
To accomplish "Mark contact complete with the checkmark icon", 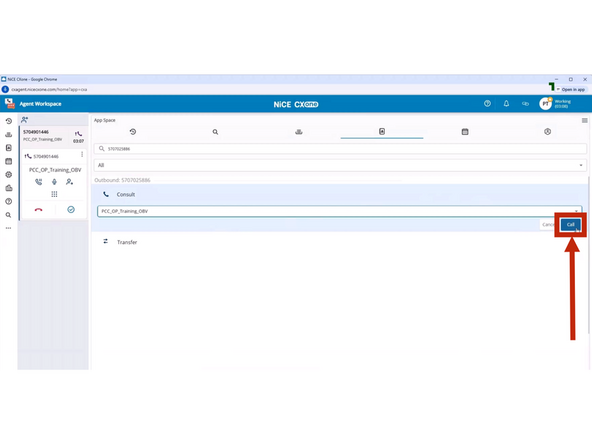I will click(x=71, y=210).
